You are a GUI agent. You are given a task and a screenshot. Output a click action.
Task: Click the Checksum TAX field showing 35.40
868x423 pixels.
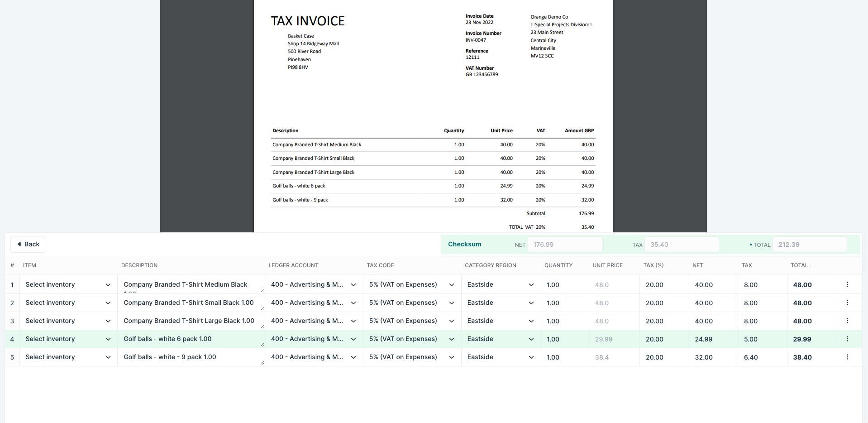(x=682, y=245)
